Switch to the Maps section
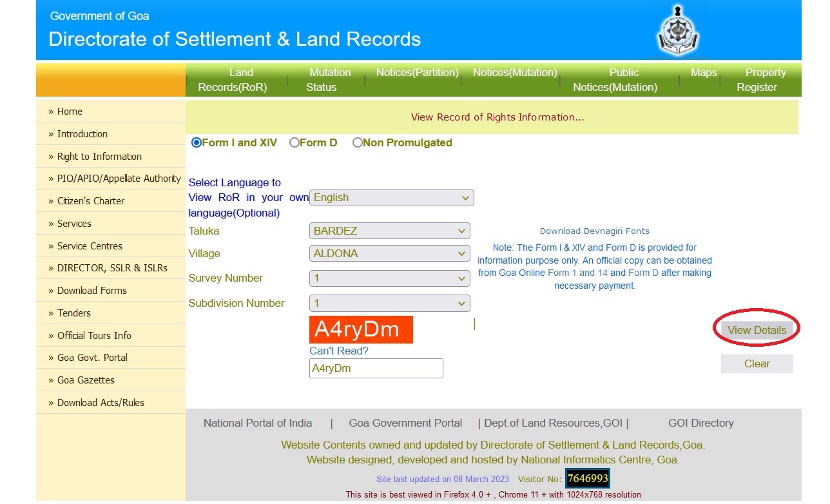The width and height of the screenshot is (830, 504). (x=703, y=73)
